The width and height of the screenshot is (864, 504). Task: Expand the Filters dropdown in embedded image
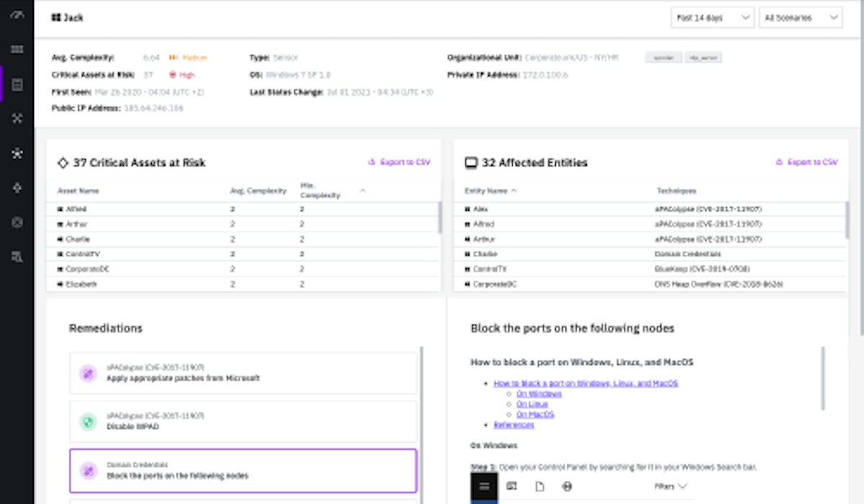click(670, 487)
